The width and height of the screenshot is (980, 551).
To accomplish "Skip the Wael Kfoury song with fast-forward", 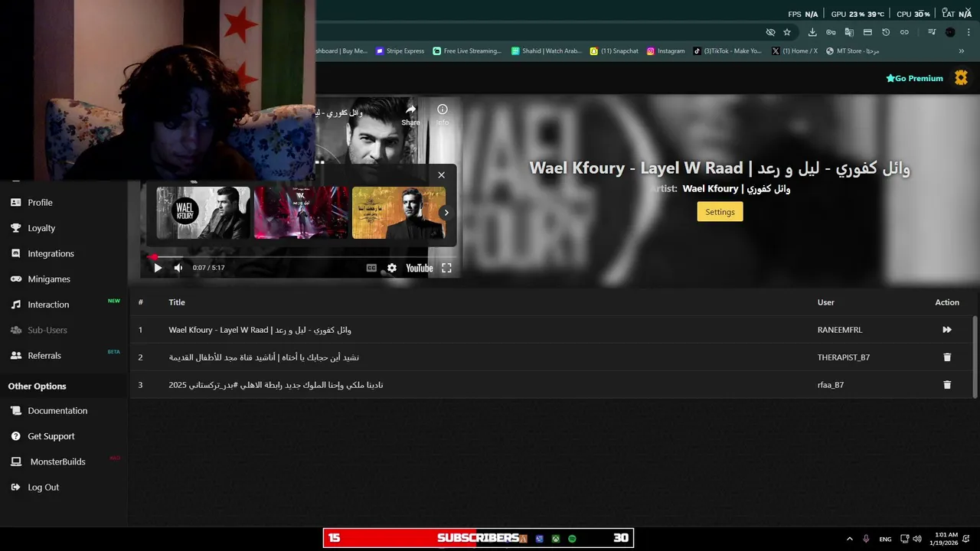I will pos(947,330).
